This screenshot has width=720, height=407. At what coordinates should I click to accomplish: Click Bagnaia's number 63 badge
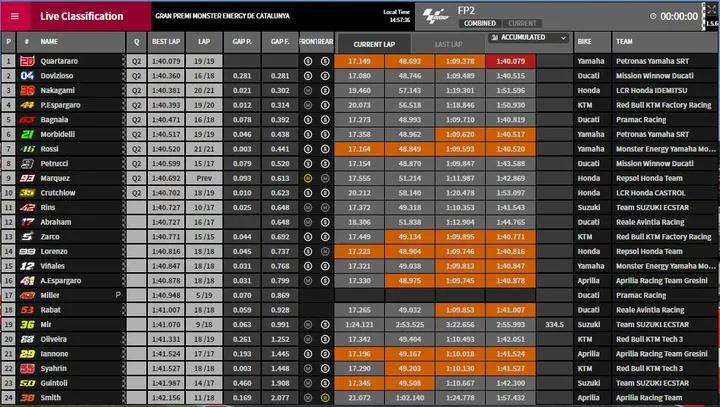click(x=27, y=120)
